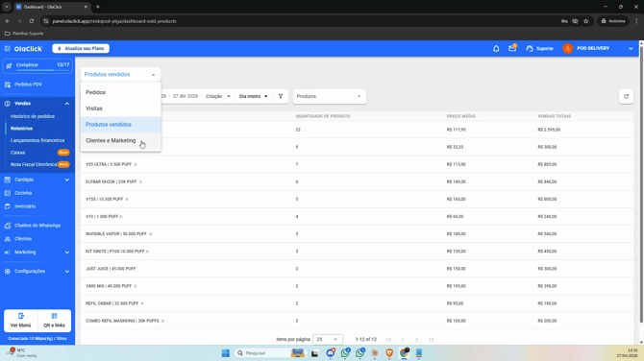Click the Chatbot do WhatsApp icon
This screenshot has height=361, width=644.
(x=8, y=226)
